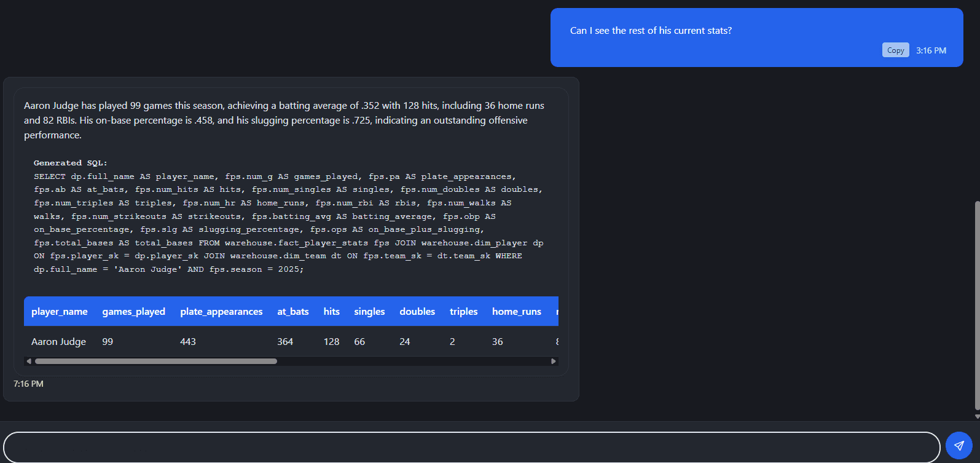The height and width of the screenshot is (463, 980).
Task: Select the home_runs column header
Action: click(516, 312)
